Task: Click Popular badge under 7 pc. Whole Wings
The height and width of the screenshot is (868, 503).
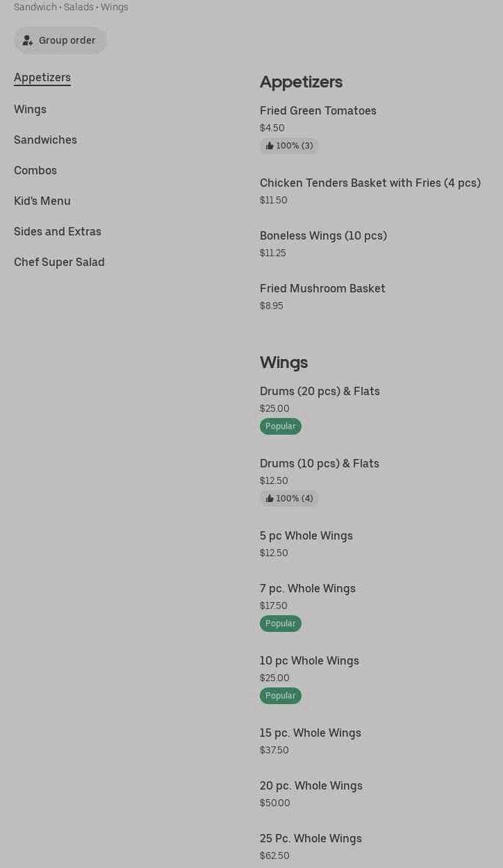Action: coord(281,624)
